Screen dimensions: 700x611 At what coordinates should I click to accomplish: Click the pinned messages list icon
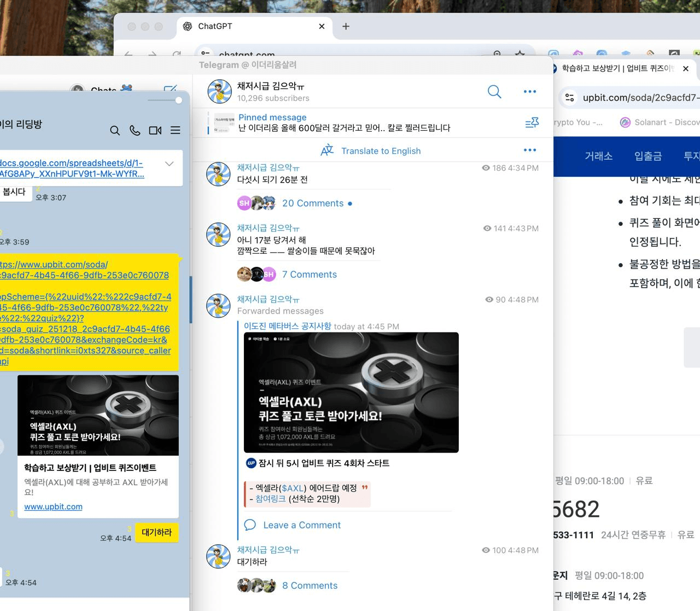click(x=532, y=123)
